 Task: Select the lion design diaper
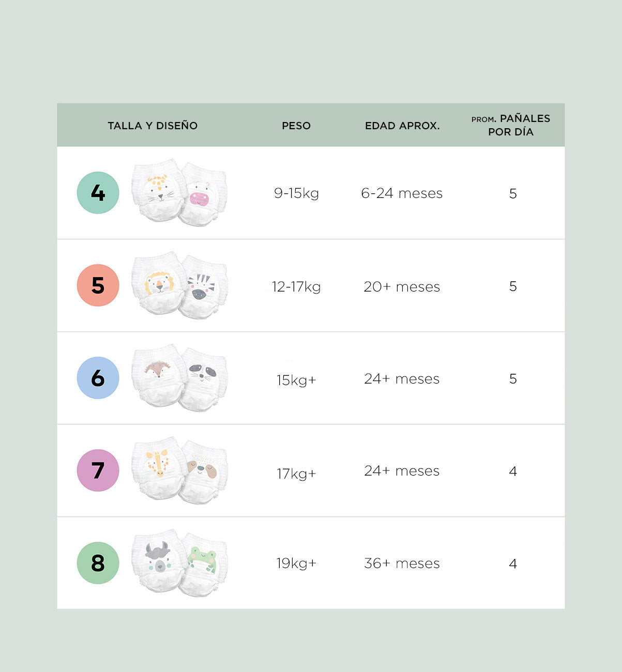click(x=158, y=283)
